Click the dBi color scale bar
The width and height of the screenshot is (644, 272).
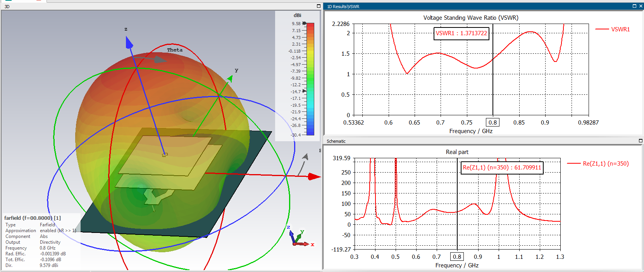310,79
